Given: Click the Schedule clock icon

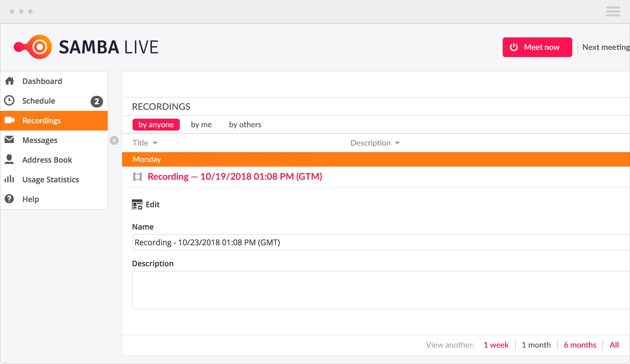Looking at the screenshot, I should pyautogui.click(x=10, y=101).
